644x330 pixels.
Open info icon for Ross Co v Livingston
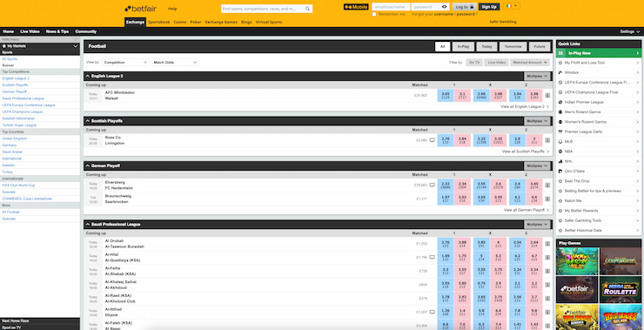(547, 140)
